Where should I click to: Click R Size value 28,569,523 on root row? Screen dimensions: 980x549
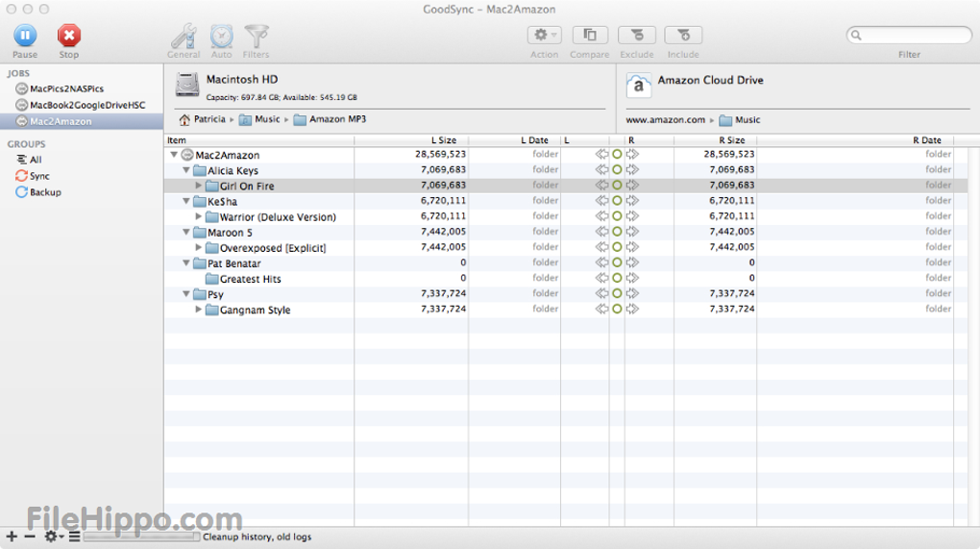pos(728,154)
